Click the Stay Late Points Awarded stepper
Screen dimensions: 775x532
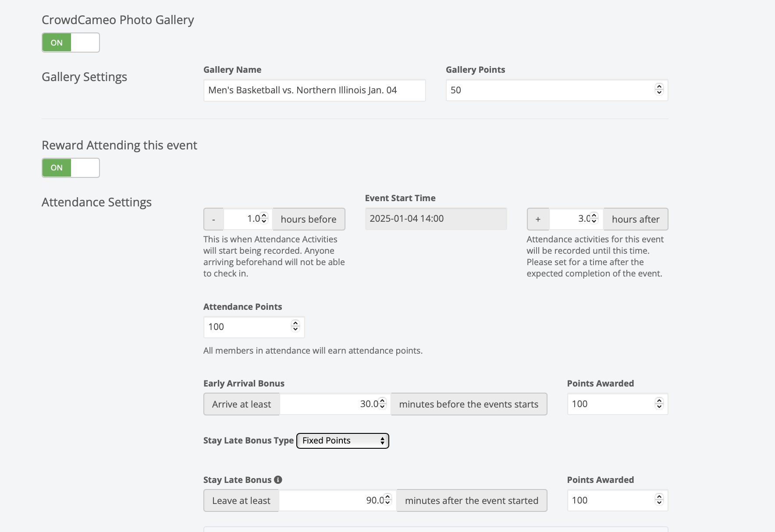659,500
